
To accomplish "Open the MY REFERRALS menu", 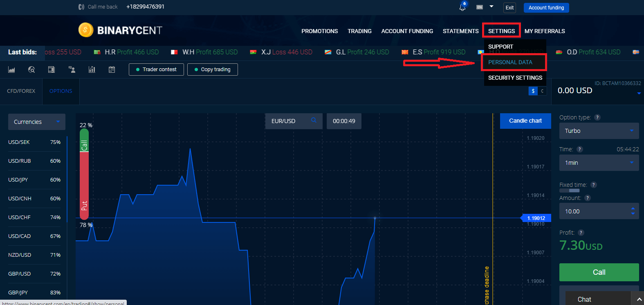I will tap(545, 31).
